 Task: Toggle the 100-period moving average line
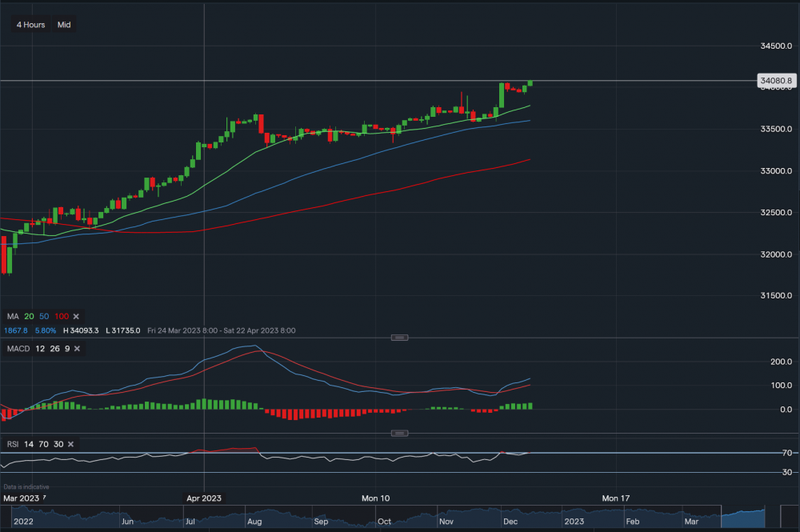(x=62, y=316)
